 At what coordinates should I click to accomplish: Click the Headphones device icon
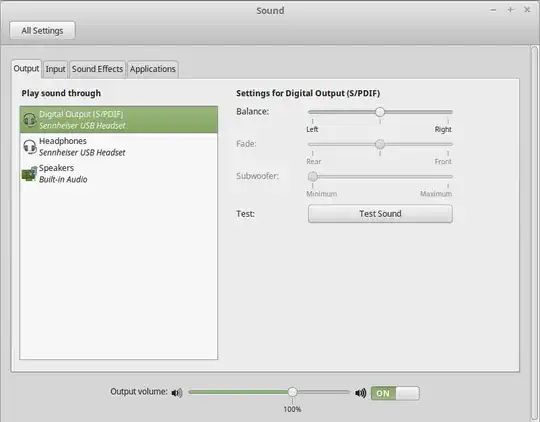[x=30, y=147]
